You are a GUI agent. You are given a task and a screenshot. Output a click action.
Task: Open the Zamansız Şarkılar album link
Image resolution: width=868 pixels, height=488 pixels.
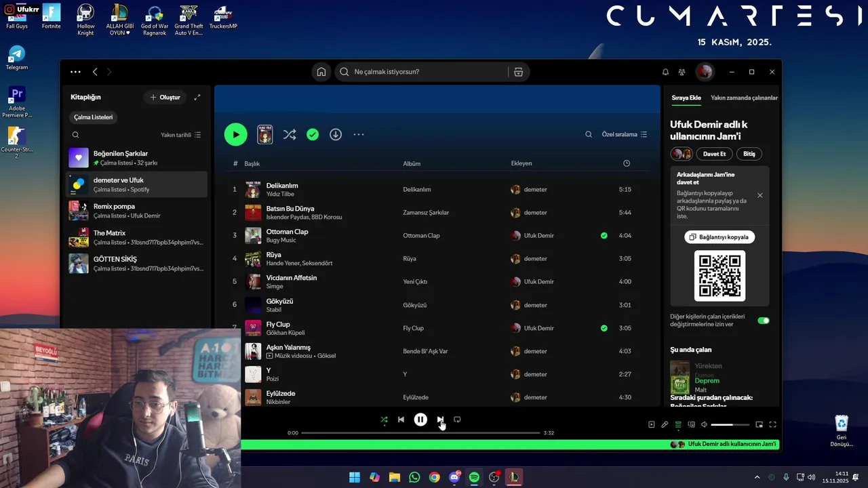tap(426, 213)
